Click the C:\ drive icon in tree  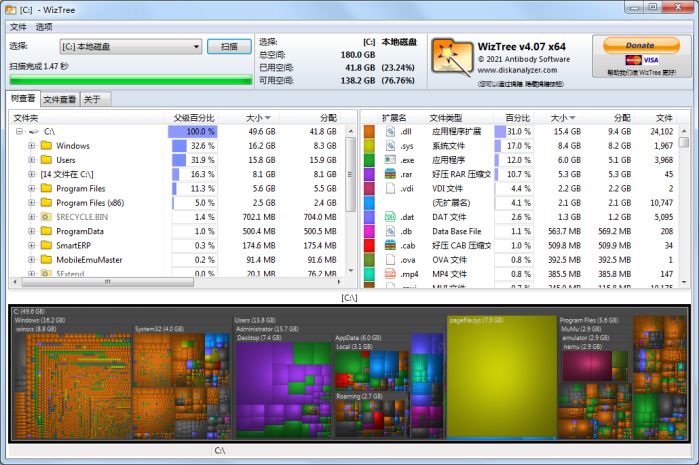pos(34,132)
